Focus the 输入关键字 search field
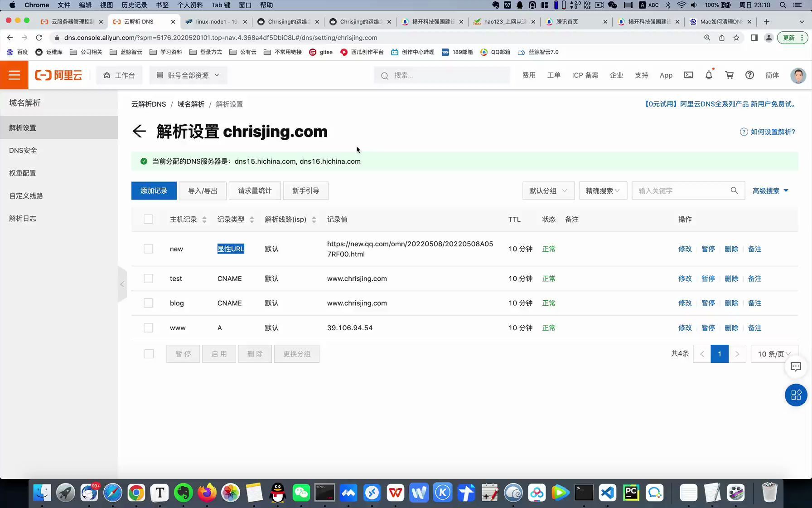The width and height of the screenshot is (812, 508). (681, 190)
